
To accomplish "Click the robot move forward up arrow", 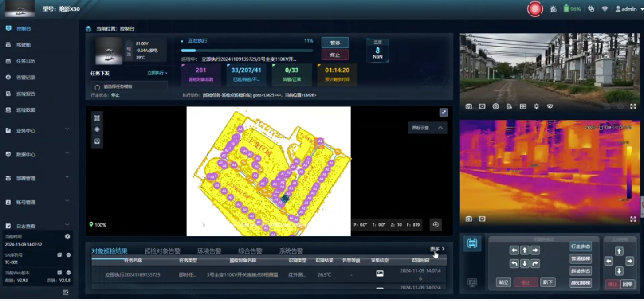I will pos(525,250).
